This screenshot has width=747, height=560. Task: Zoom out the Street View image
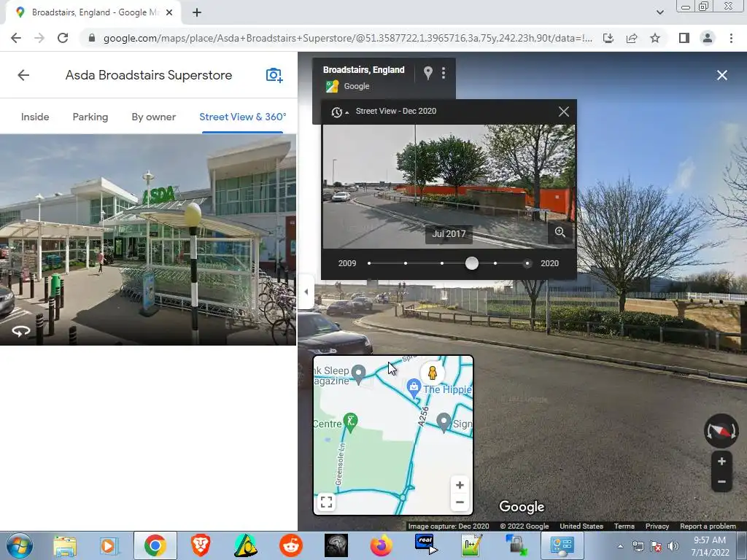[x=721, y=482]
